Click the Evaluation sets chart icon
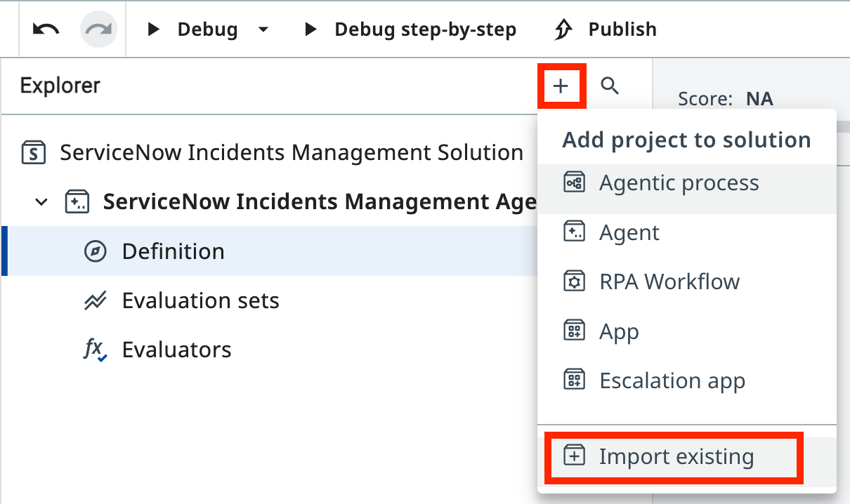 click(x=95, y=300)
